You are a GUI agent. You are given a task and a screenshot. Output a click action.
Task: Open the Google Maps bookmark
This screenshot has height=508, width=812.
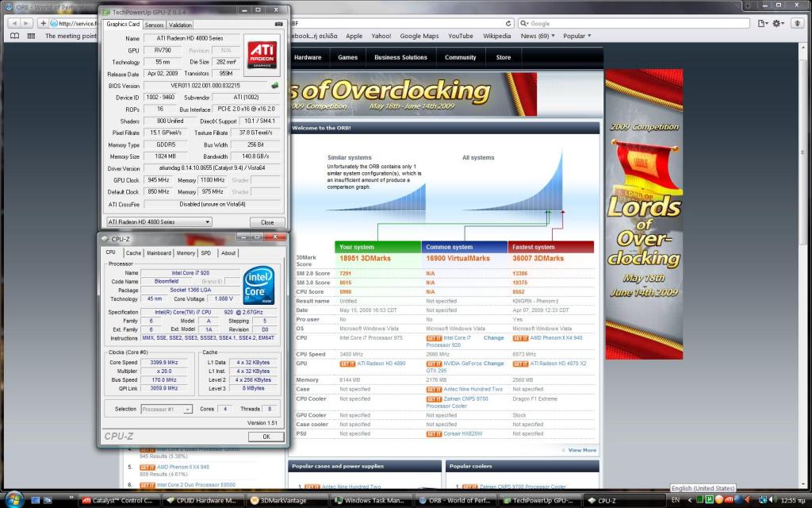click(419, 36)
